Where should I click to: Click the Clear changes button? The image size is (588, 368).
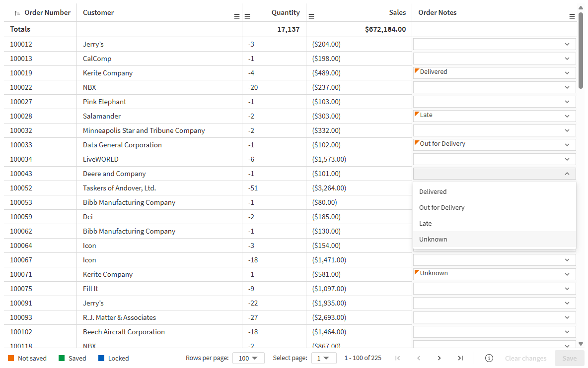525,358
